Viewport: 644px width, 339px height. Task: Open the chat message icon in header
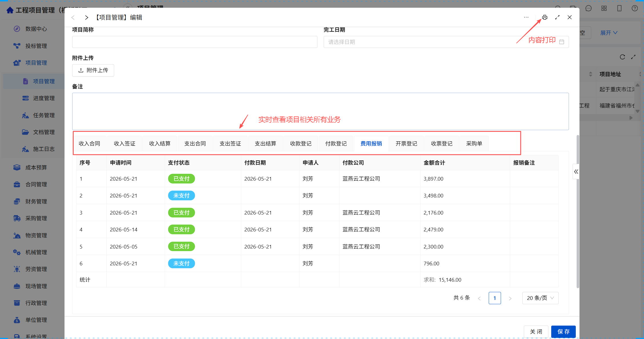point(588,8)
